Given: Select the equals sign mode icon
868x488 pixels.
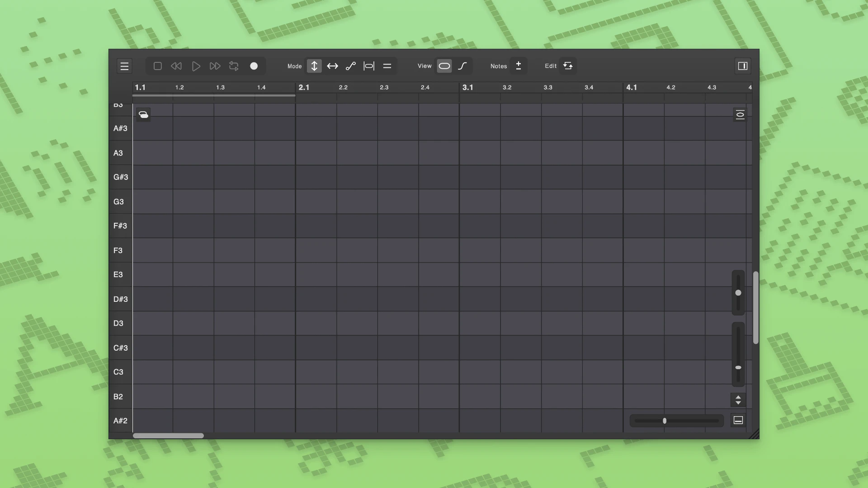Looking at the screenshot, I should click(x=387, y=66).
